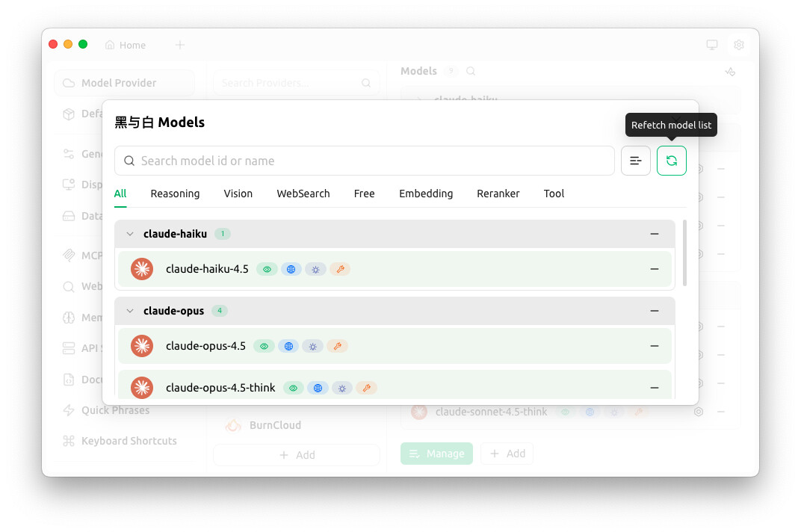Click the list grouping icon beside the search box

635,161
